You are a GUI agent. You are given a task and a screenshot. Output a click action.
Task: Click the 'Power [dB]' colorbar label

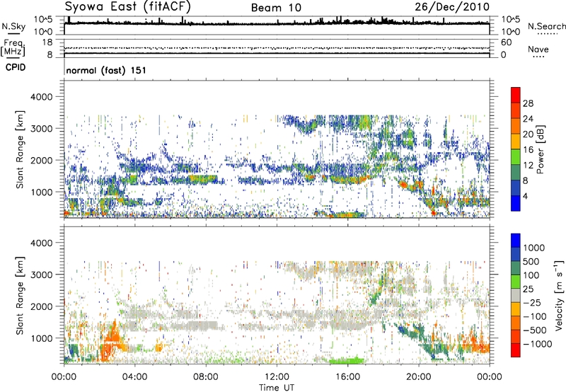(x=540, y=149)
